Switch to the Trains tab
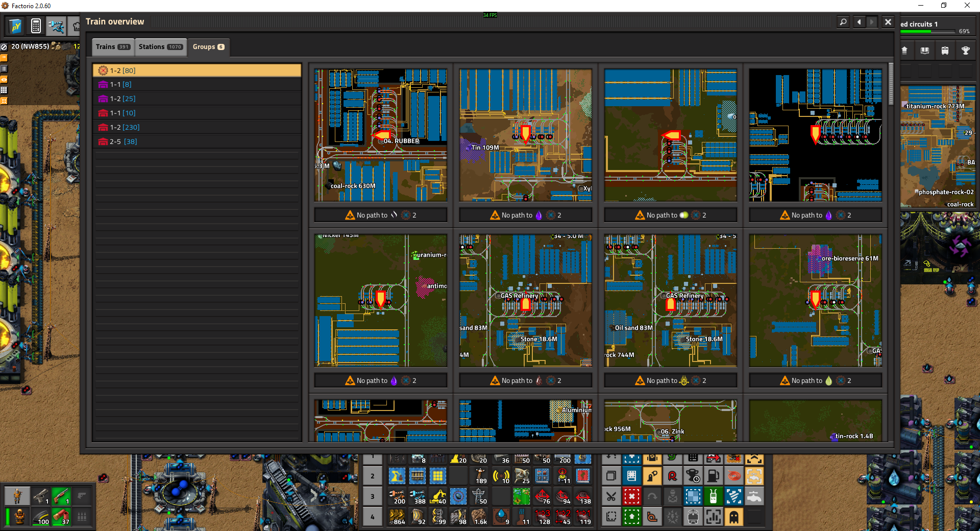The height and width of the screenshot is (531, 980). (113, 47)
